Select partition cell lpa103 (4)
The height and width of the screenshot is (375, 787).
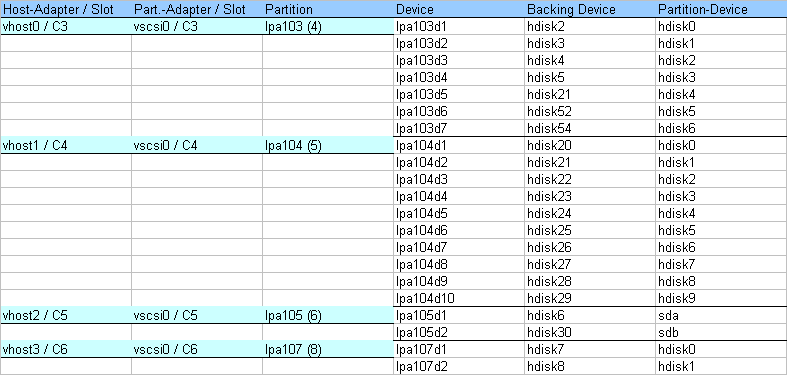328,27
